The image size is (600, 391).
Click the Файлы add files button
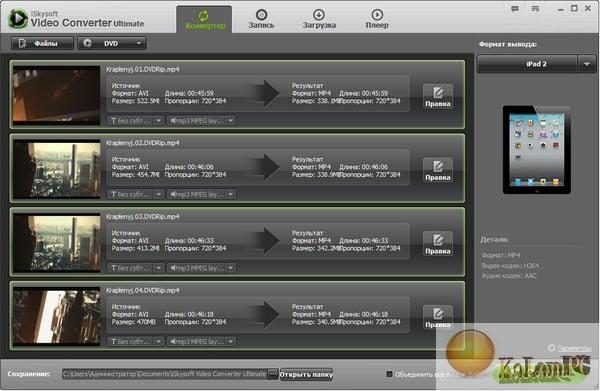pos(42,43)
